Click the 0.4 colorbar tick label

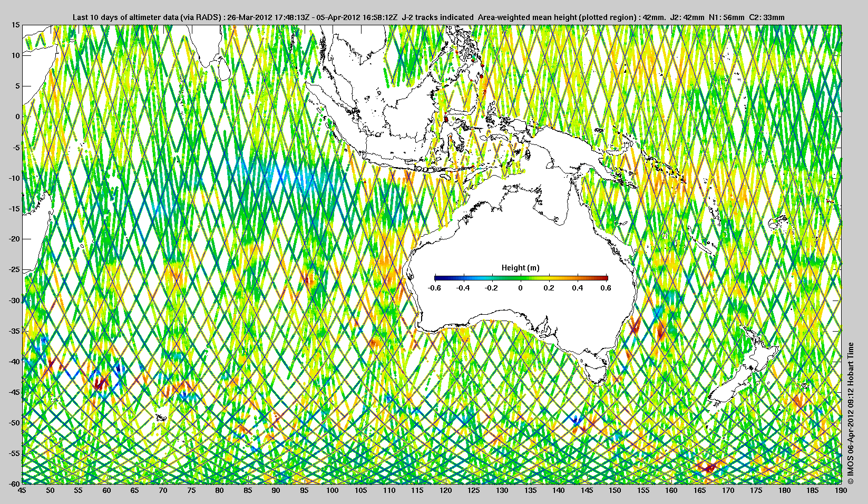pyautogui.click(x=577, y=288)
